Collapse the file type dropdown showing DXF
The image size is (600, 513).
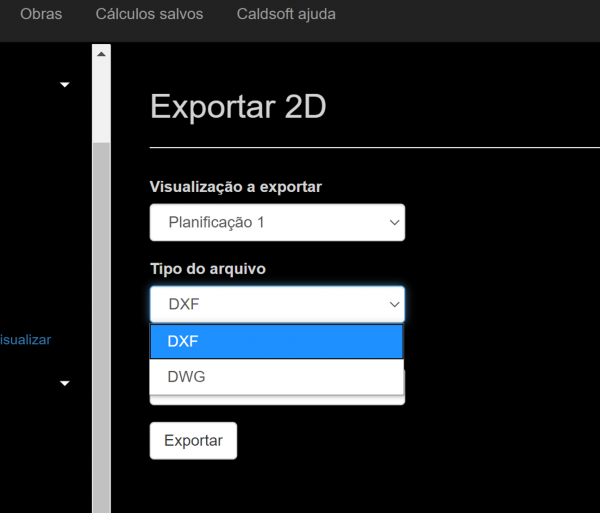coord(265,304)
